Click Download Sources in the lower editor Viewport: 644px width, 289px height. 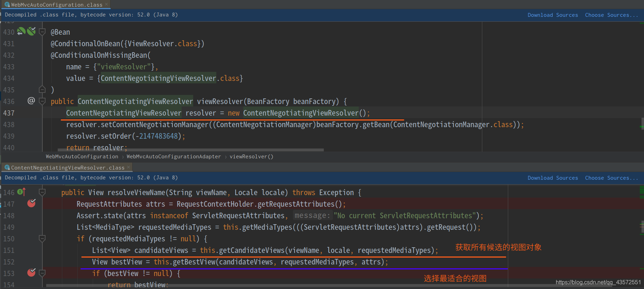553,178
